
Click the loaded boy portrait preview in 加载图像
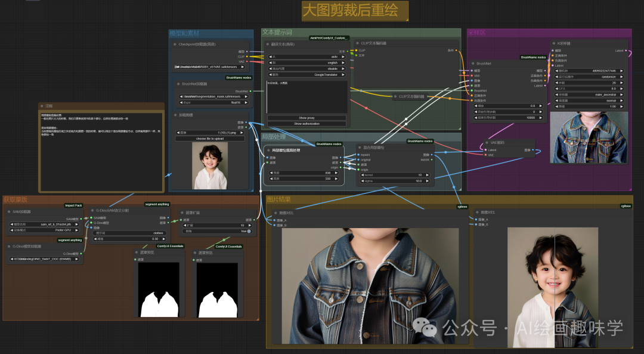210,166
